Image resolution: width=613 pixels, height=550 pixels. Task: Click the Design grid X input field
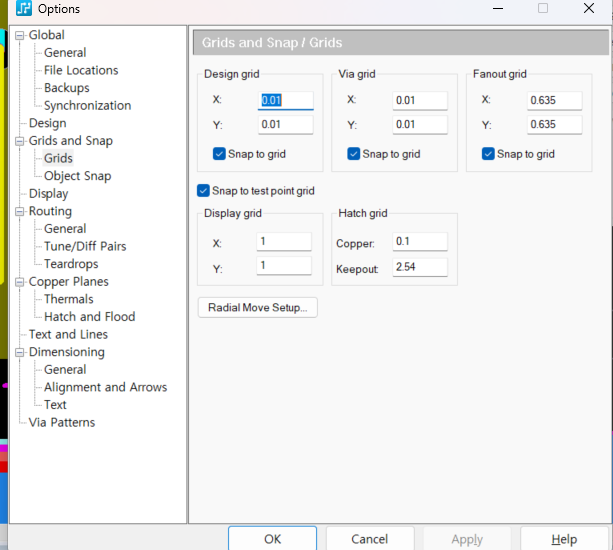(286, 100)
